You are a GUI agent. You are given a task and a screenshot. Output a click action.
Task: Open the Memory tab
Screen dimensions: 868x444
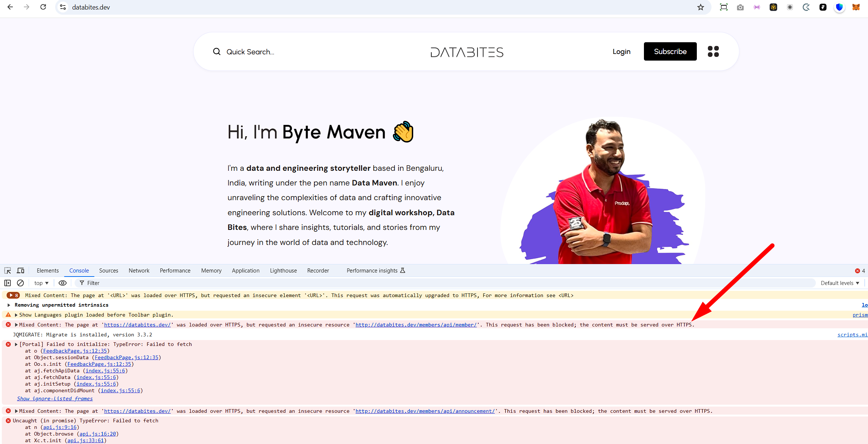pyautogui.click(x=211, y=271)
